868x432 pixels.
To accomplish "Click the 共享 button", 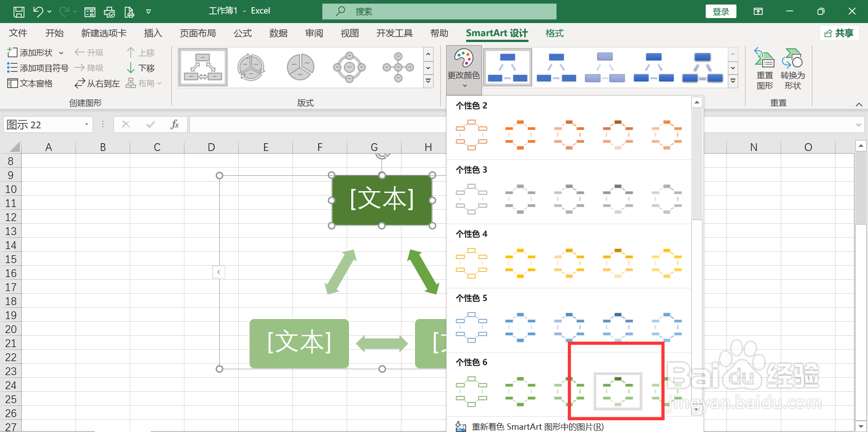I will pyautogui.click(x=839, y=33).
